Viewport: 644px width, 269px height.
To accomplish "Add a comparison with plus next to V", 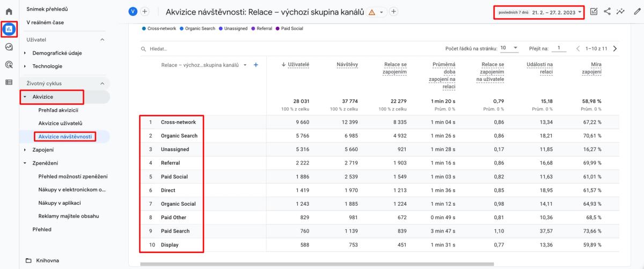I will point(145,12).
